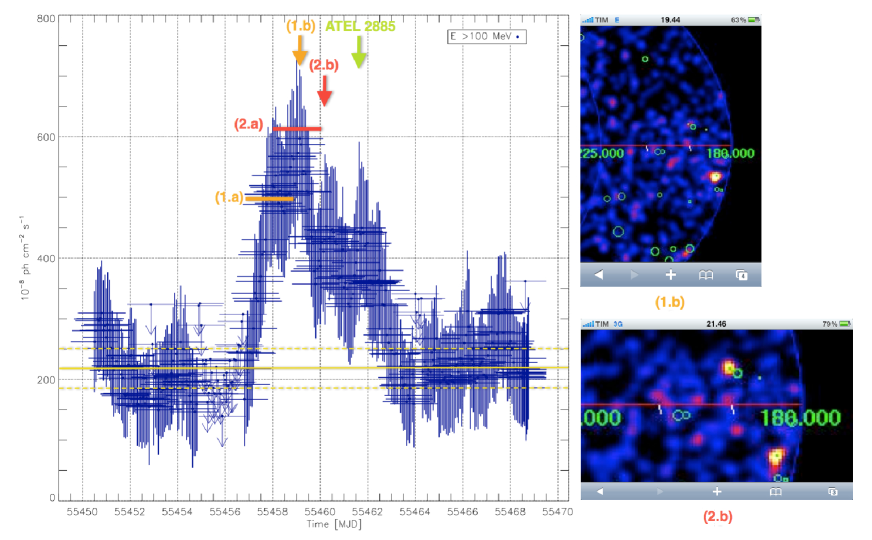This screenshot has width=872, height=540.
Task: Click the 800 tick label on flux axis
Action: tap(46, 18)
